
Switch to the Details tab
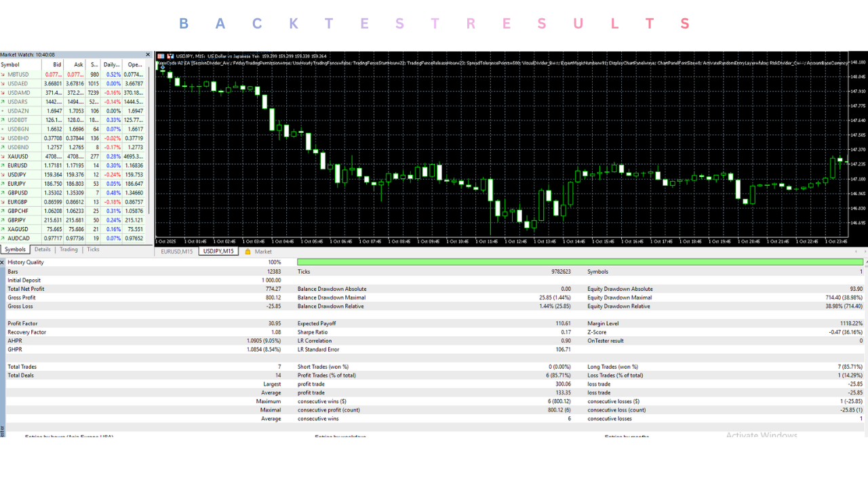[x=42, y=249]
